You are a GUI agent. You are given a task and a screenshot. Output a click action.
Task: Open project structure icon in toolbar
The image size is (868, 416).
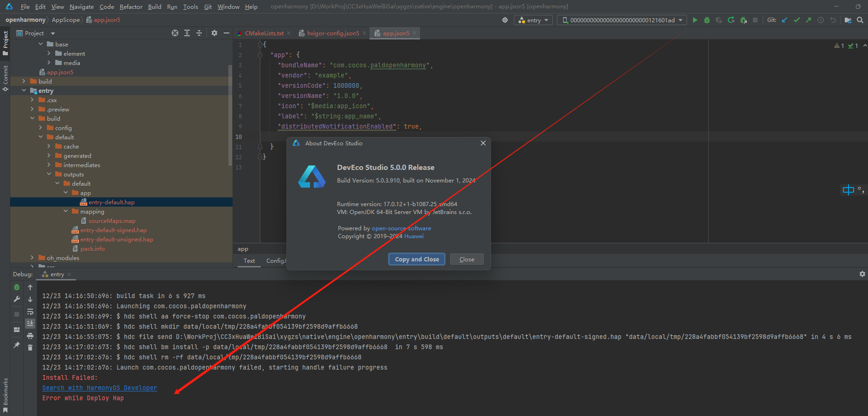click(848, 20)
